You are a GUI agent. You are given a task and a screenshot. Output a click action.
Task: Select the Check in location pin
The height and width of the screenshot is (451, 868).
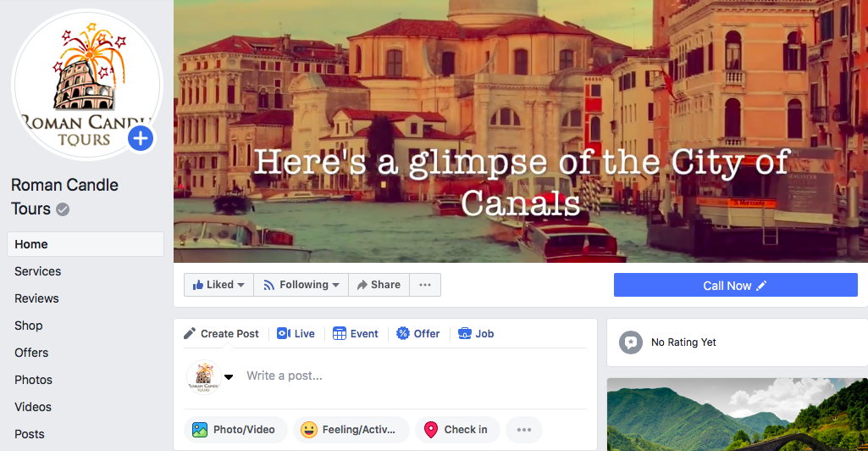431,430
